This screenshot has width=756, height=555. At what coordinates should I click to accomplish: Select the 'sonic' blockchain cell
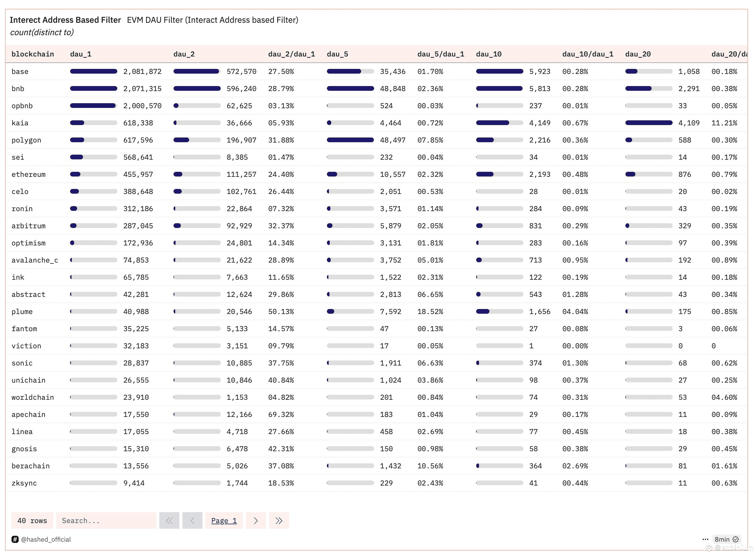click(x=22, y=363)
